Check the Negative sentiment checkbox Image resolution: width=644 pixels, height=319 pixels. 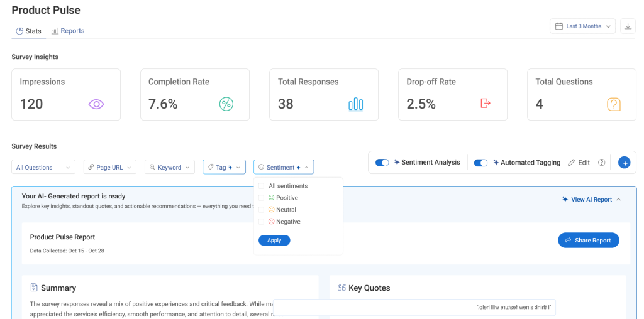pos(261,222)
